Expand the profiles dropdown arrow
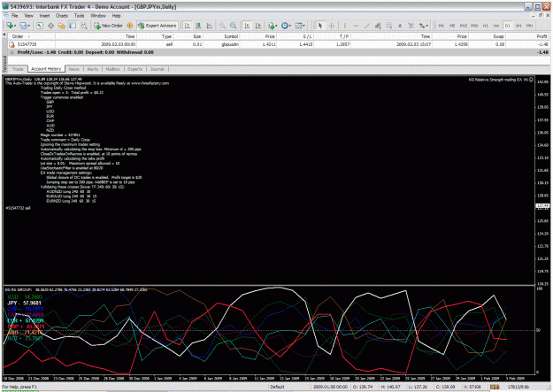553x392 pixels. [28, 26]
